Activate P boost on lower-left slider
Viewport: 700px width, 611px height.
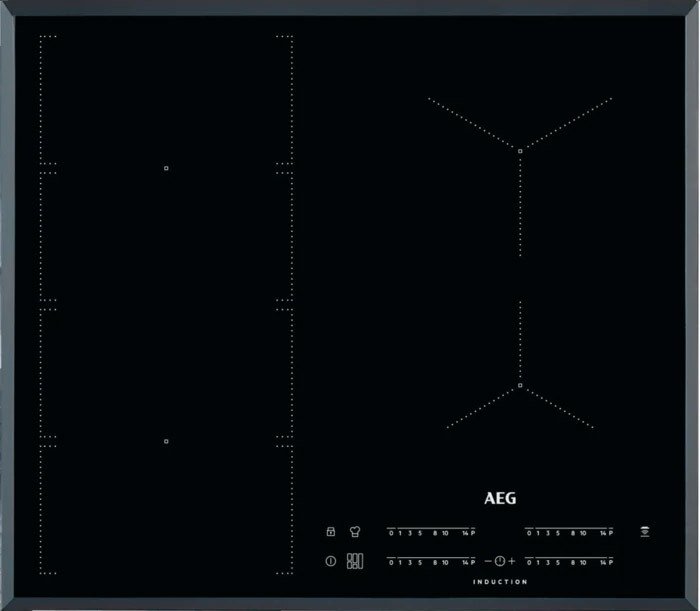pyautogui.click(x=473, y=563)
